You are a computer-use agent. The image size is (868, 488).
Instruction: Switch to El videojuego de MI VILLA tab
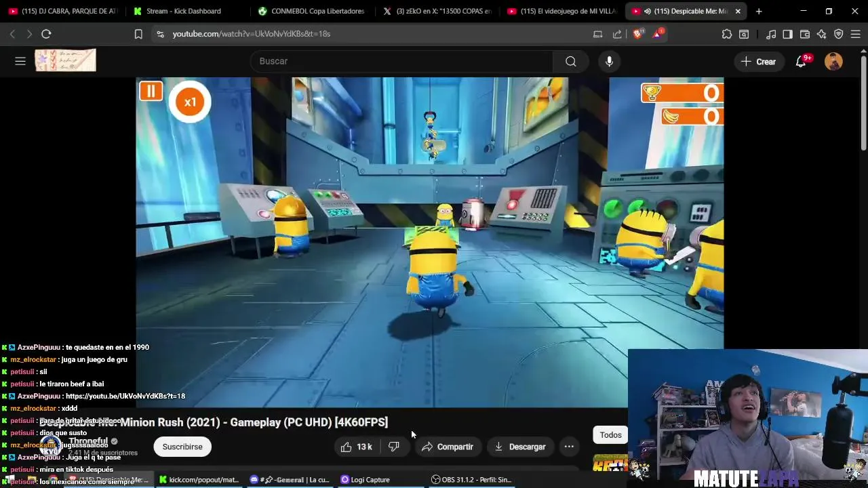(561, 11)
